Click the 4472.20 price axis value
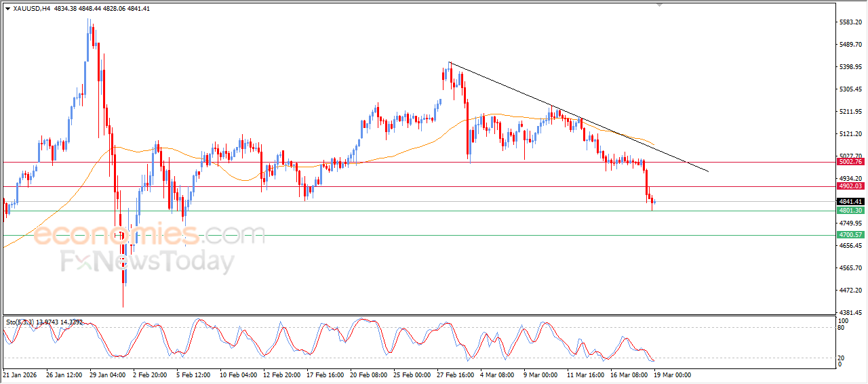The width and height of the screenshot is (868, 384). tap(850, 291)
